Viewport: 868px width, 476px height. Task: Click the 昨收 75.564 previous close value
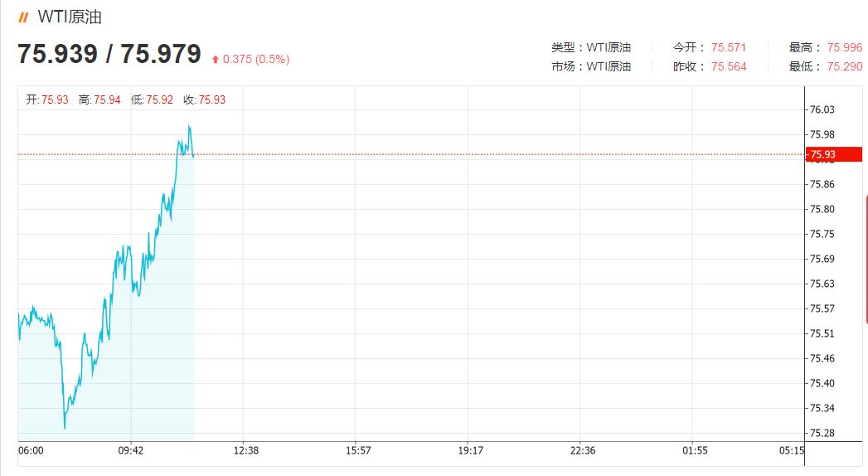(728, 66)
